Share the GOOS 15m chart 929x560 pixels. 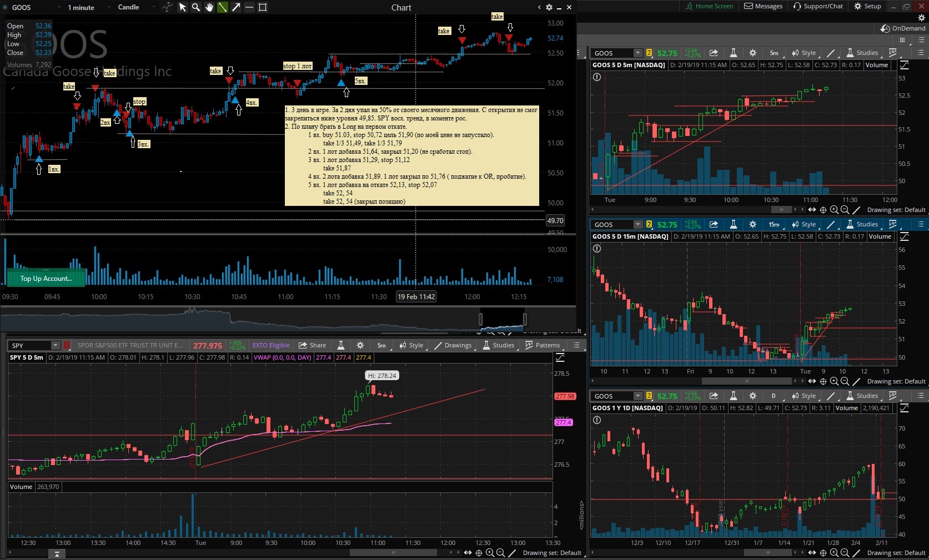tap(714, 224)
